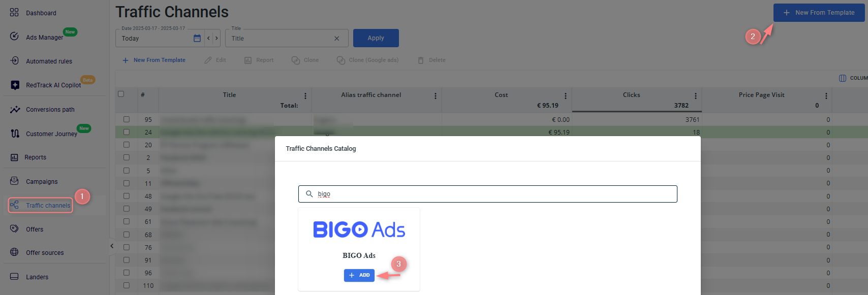Select checkbox for row 61

click(x=127, y=221)
